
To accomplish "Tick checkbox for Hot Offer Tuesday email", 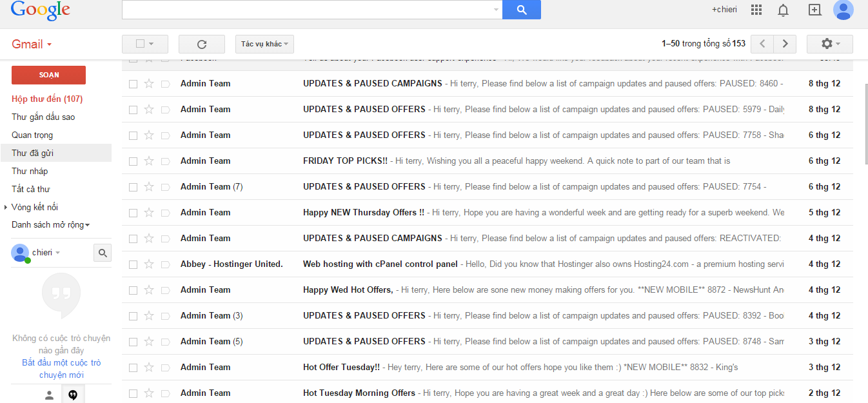I will pos(133,368).
